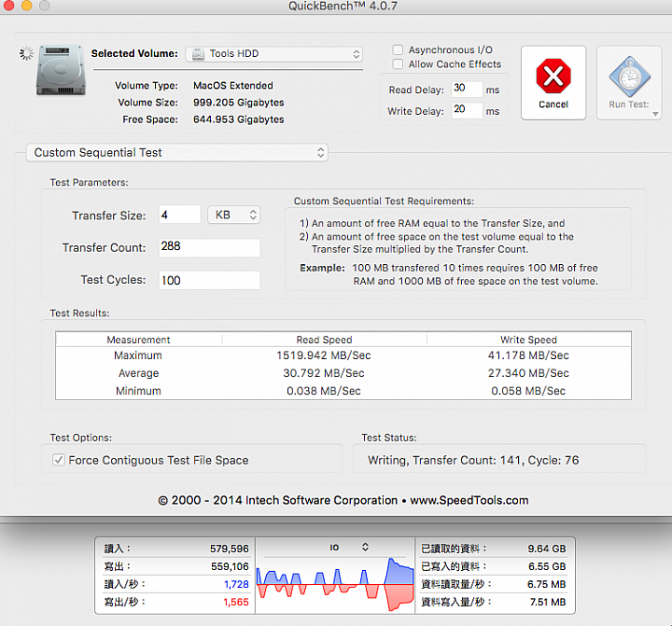Click the 1519.942 MB/Sec maximum read value

coord(324,355)
